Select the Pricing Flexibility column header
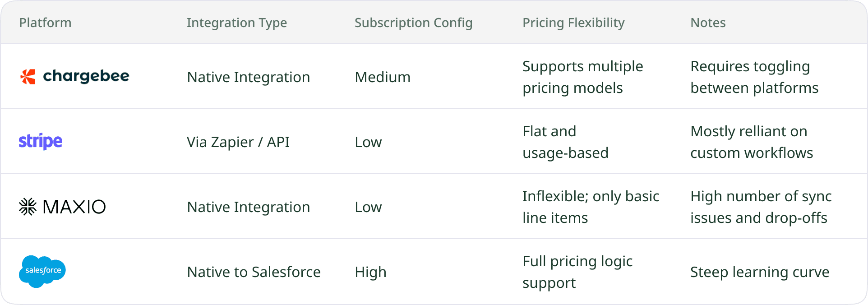The height and width of the screenshot is (305, 868). (x=573, y=23)
